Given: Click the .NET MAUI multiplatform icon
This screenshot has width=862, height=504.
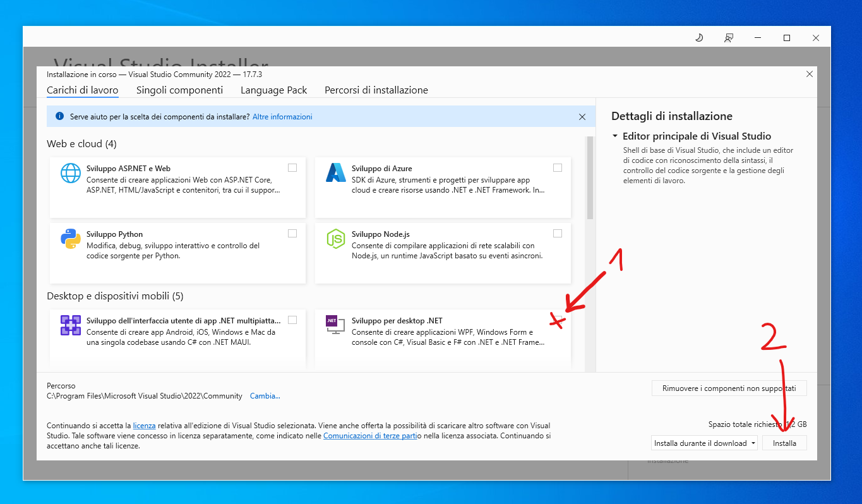Looking at the screenshot, I should [71, 325].
